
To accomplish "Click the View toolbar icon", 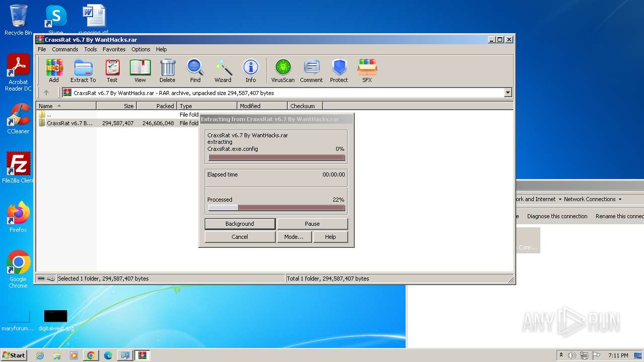I will click(x=140, y=70).
